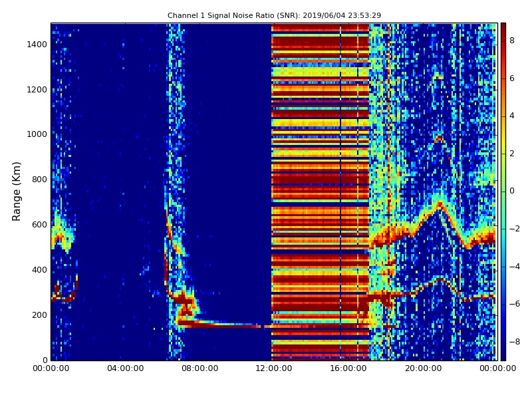Click the 600 range axis tick label
Viewport: 532px width, 399px height.
[x=39, y=225]
